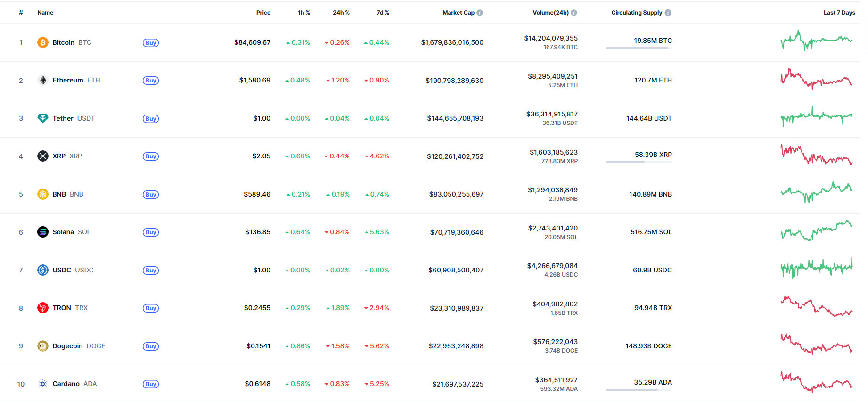Sort by Volume(24h) column header
Screen dimensions: 868x403
[x=550, y=13]
